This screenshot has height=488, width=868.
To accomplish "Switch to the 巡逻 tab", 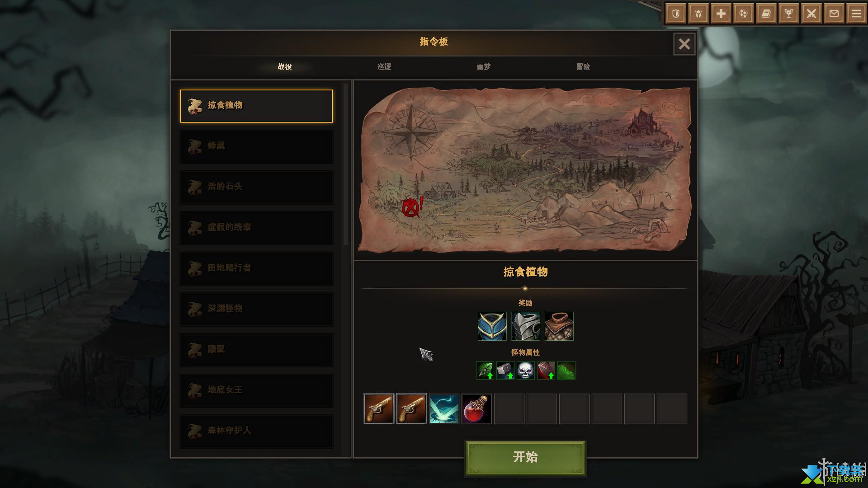I will (384, 66).
